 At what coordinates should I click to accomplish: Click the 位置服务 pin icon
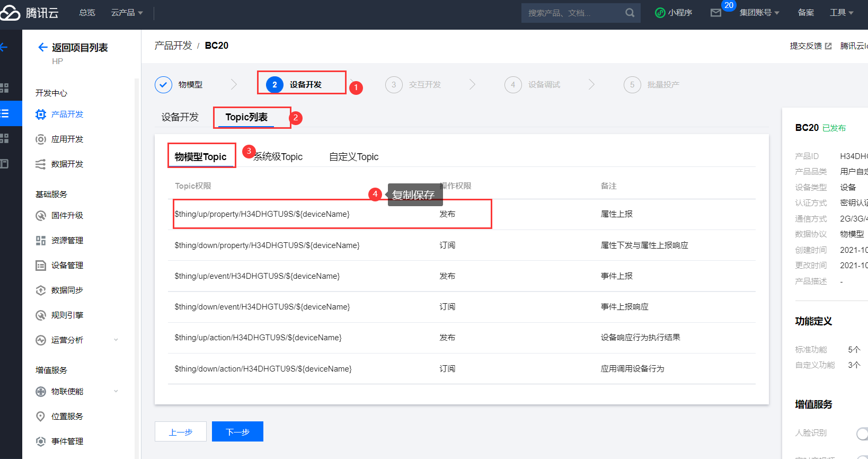tap(41, 416)
